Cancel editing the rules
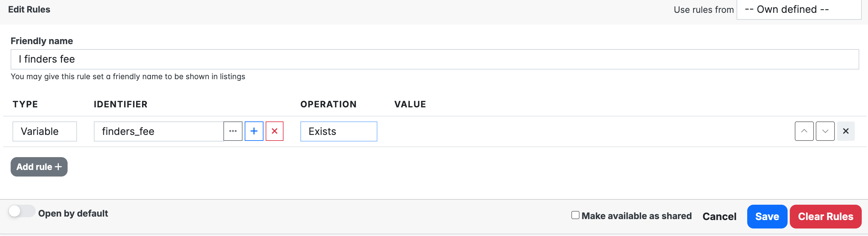This screenshot has width=868, height=236. tap(719, 217)
